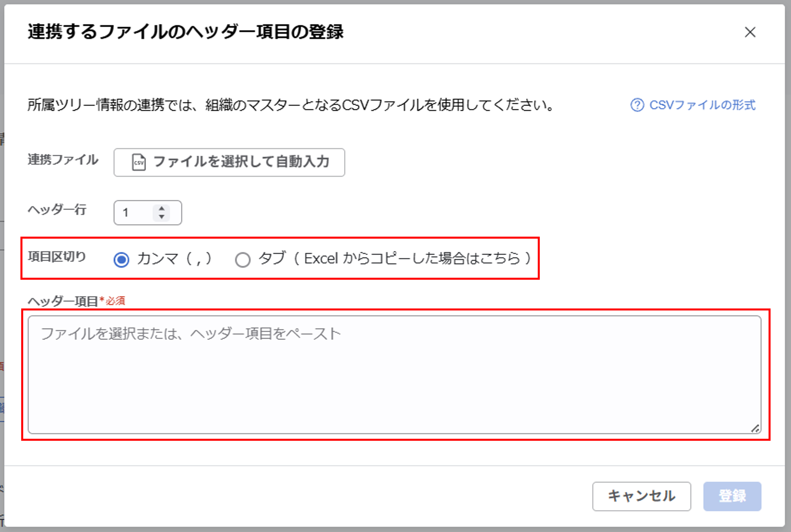Click ファイルを選択して自動入力 button
Viewport: 791px width, 532px height.
[x=229, y=162]
